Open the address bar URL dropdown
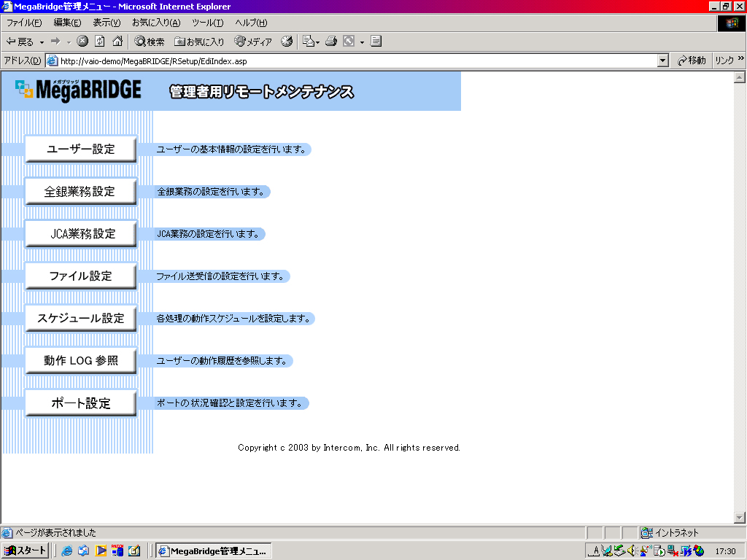747x560 pixels. [x=662, y=61]
